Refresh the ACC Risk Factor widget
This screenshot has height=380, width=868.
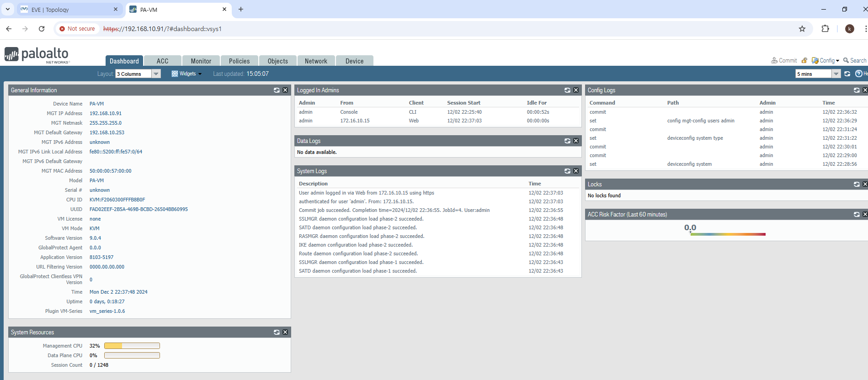(x=857, y=215)
